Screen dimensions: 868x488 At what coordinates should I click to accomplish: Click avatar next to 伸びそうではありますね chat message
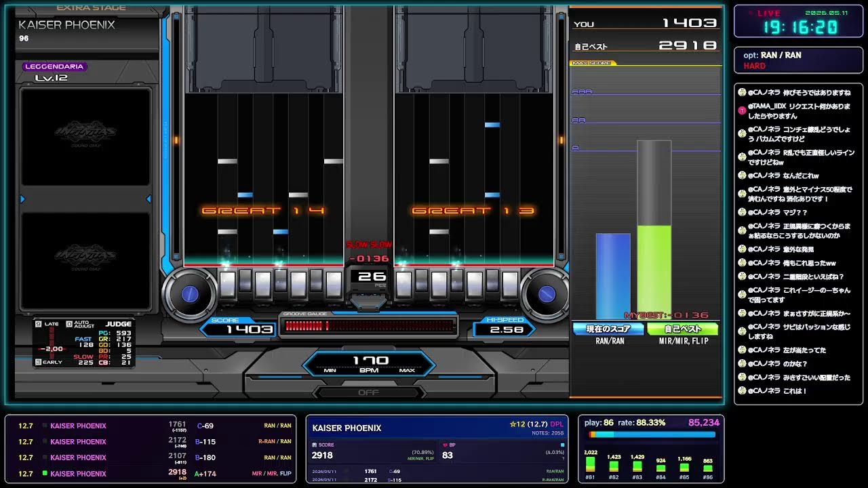pyautogui.click(x=742, y=92)
